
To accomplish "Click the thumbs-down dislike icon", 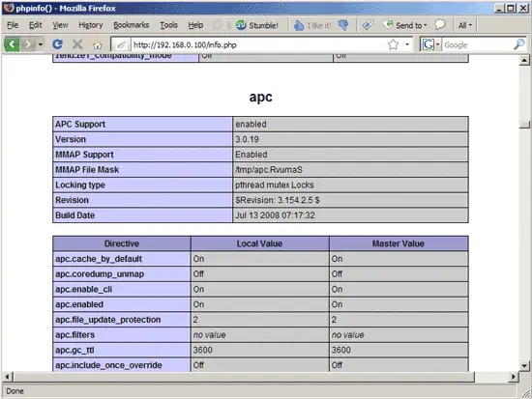I will pos(343,25).
